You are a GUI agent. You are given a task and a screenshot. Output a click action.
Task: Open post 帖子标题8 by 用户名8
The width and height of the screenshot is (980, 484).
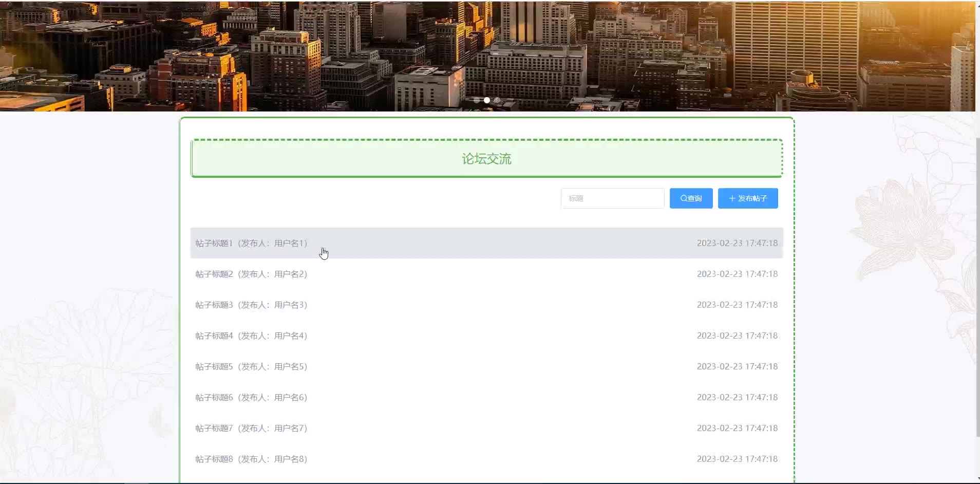click(486, 459)
